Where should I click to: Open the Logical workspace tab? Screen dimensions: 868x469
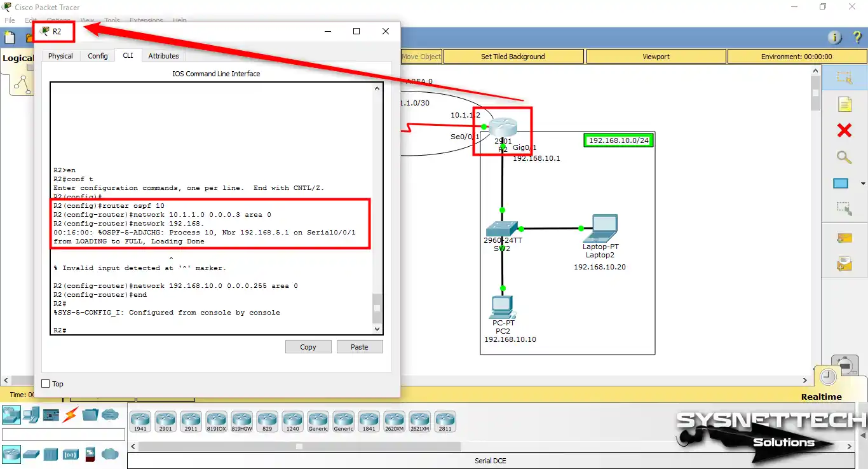(x=17, y=58)
